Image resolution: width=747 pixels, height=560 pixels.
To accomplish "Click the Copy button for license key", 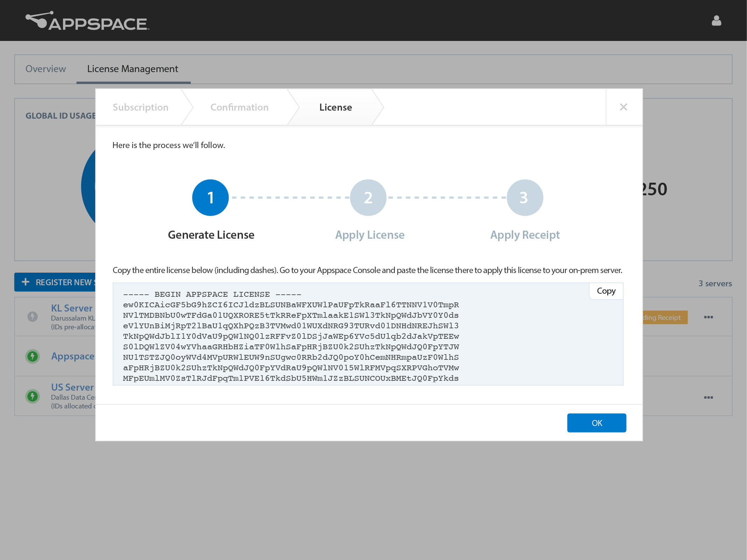I will [x=606, y=290].
